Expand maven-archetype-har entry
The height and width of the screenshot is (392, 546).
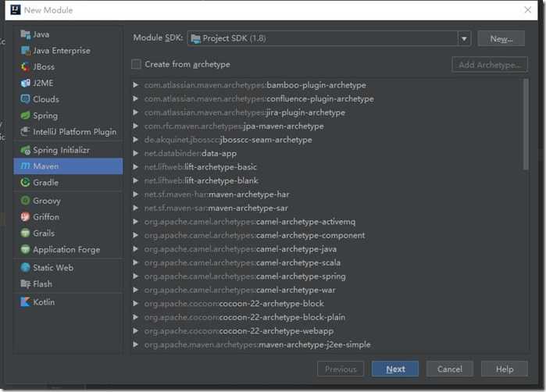coord(135,194)
